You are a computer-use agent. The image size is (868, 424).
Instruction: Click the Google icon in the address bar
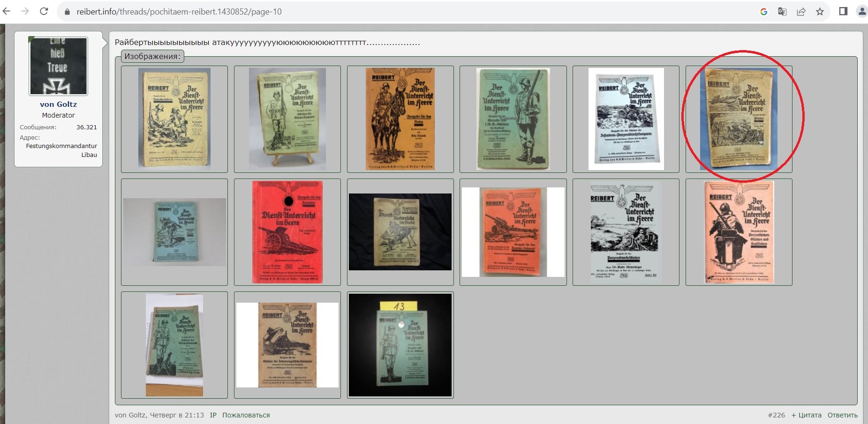(x=763, y=12)
